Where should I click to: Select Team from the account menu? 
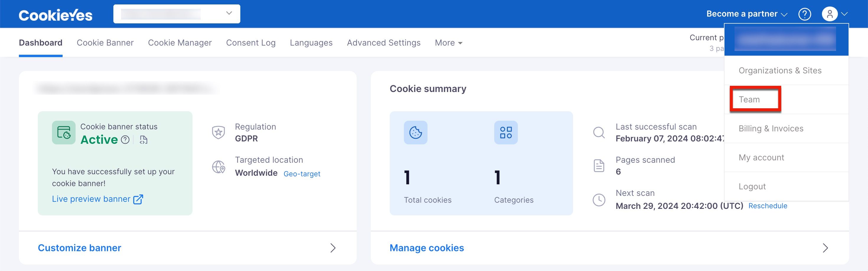(749, 100)
